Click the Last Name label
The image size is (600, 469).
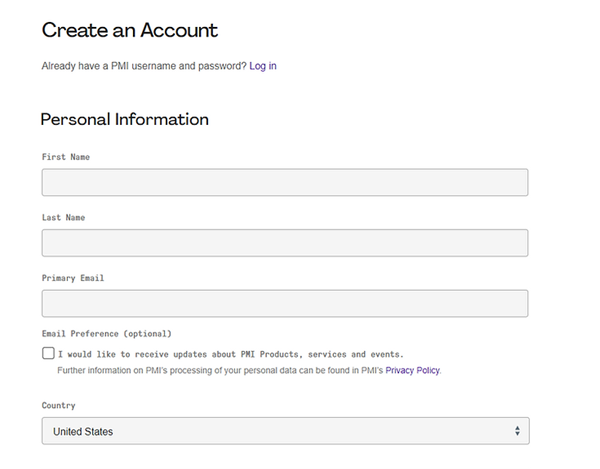63,217
